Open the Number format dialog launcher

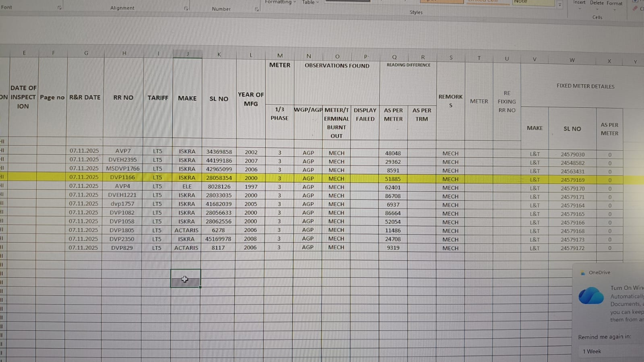point(257,9)
